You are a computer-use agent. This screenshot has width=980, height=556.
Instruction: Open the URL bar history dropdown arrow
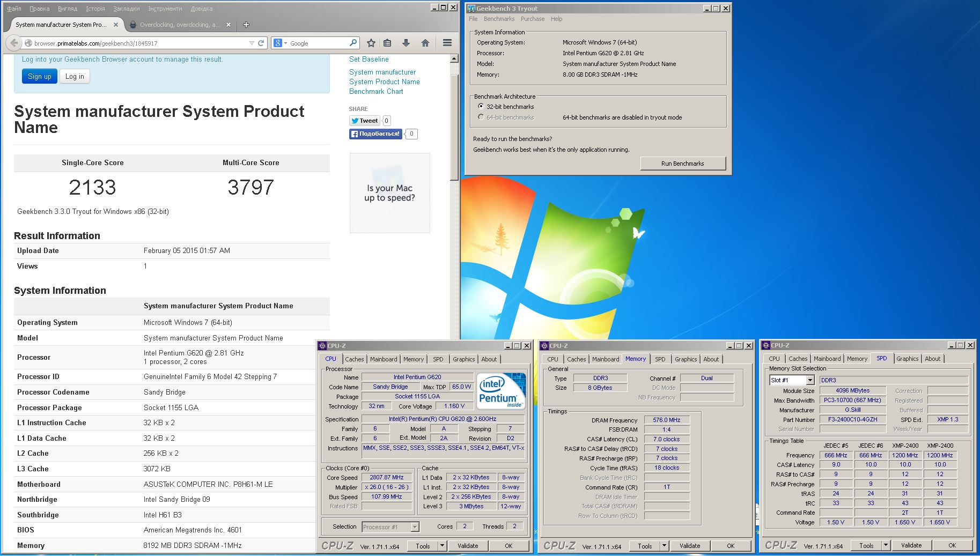(x=252, y=43)
